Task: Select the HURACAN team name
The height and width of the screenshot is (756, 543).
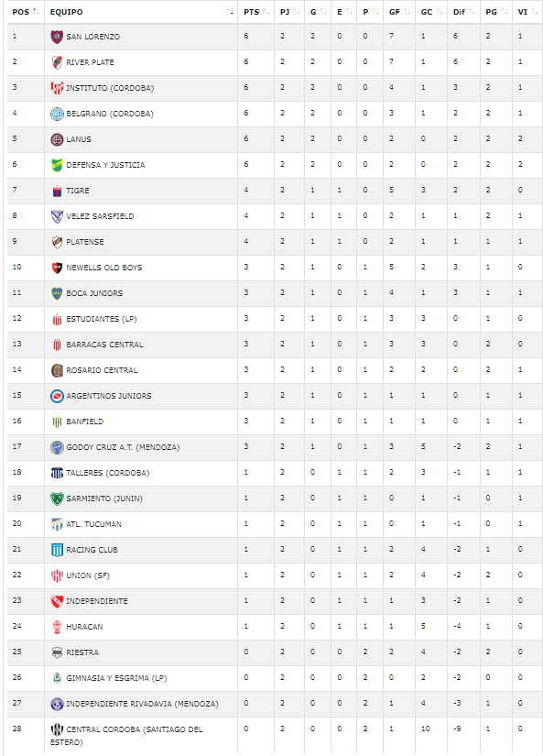Action: (84, 627)
